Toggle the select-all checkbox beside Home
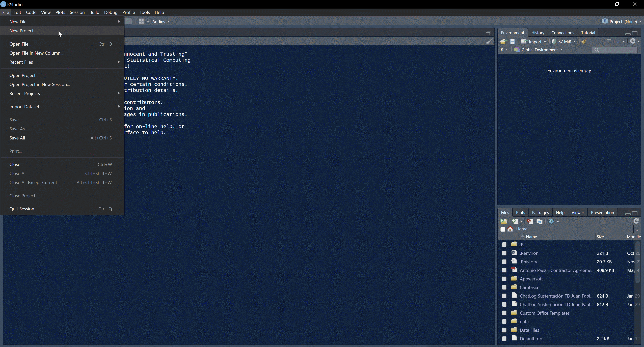The image size is (644, 347). 503,229
